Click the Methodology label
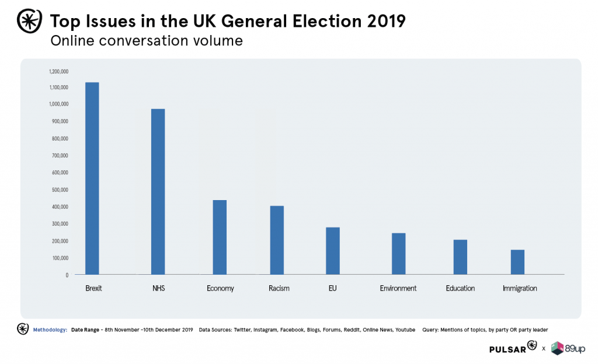The image size is (598, 364). point(50,330)
